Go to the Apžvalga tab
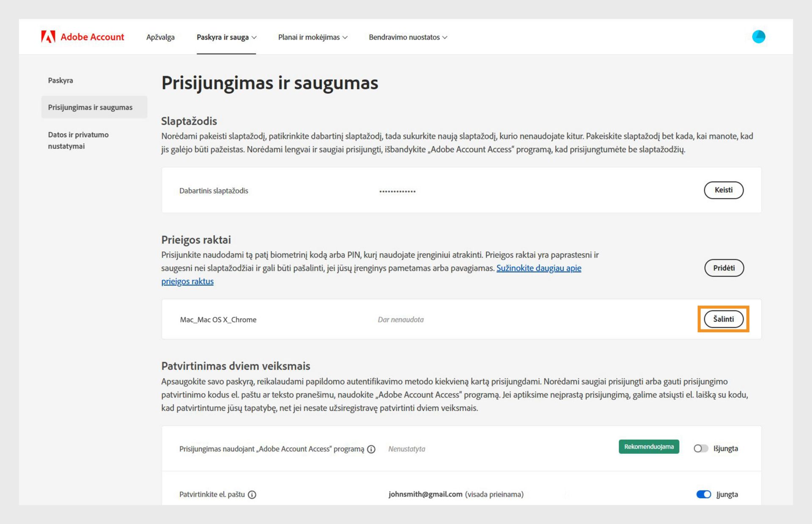812x524 pixels. pos(160,37)
